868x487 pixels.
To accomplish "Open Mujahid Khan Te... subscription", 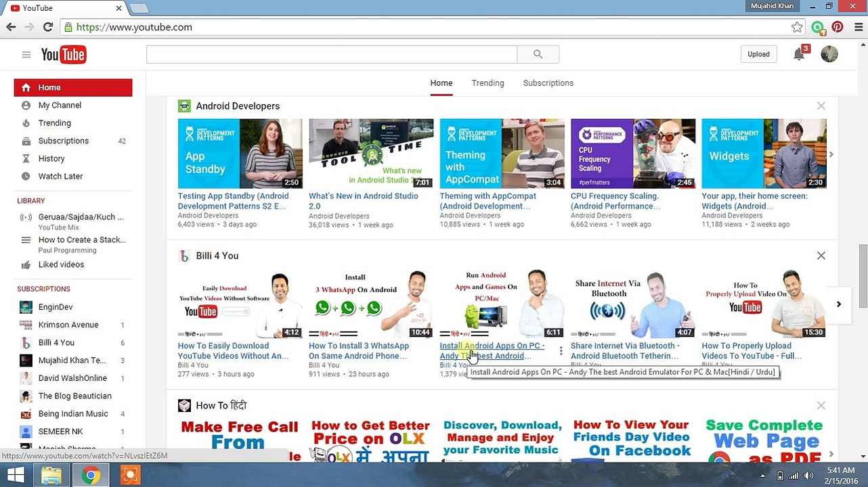I will click(73, 361).
